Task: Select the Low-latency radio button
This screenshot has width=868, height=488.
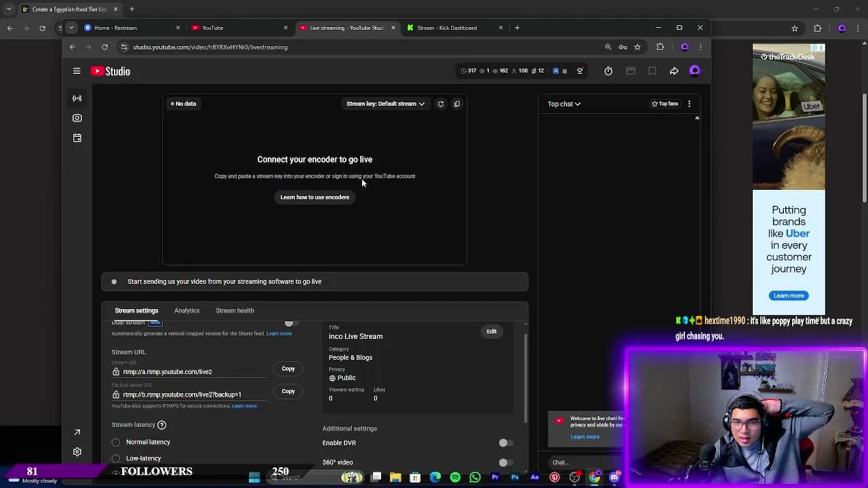Action: pos(116,459)
